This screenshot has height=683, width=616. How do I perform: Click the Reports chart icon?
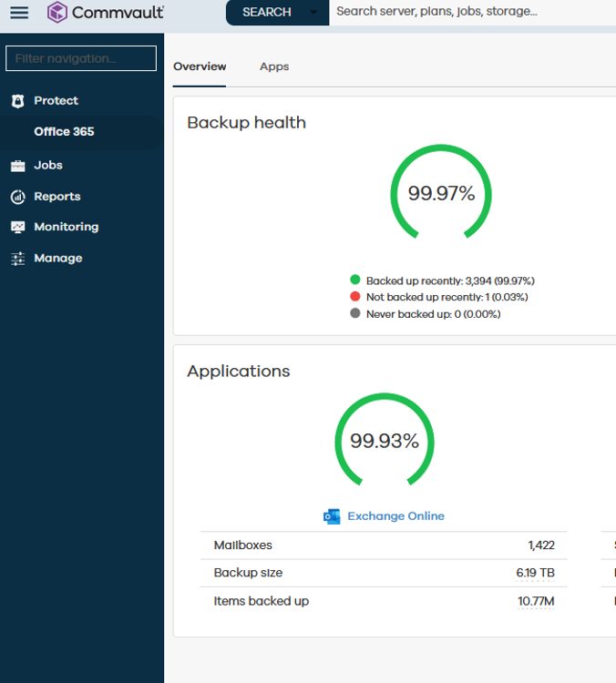pyautogui.click(x=18, y=197)
